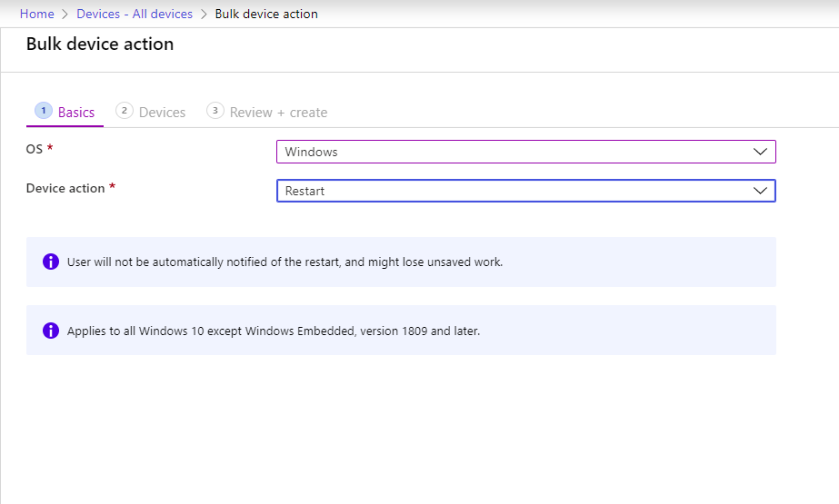839x504 pixels.
Task: Click the Bulk device action page heading
Action: pos(100,44)
